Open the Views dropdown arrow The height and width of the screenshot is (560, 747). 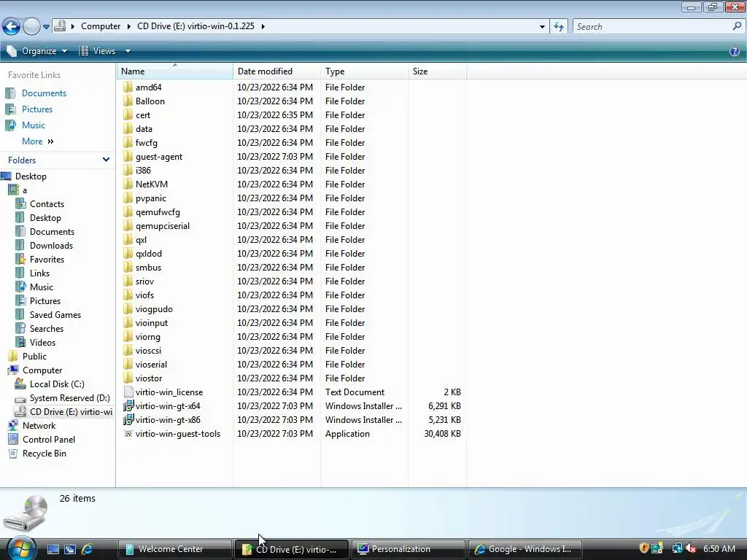(x=128, y=51)
